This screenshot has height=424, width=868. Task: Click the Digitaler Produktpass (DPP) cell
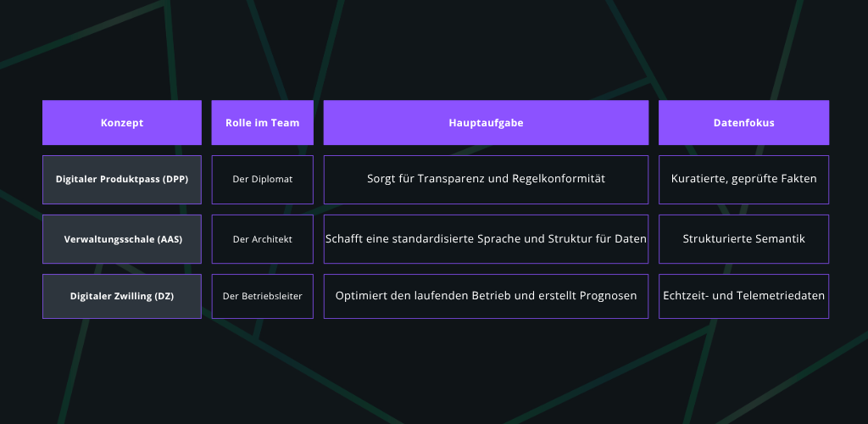(122, 180)
